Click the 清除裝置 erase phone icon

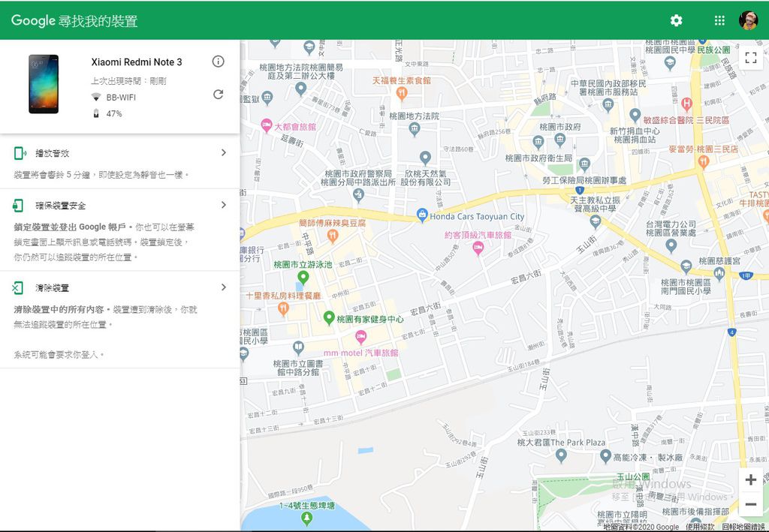pyautogui.click(x=18, y=287)
